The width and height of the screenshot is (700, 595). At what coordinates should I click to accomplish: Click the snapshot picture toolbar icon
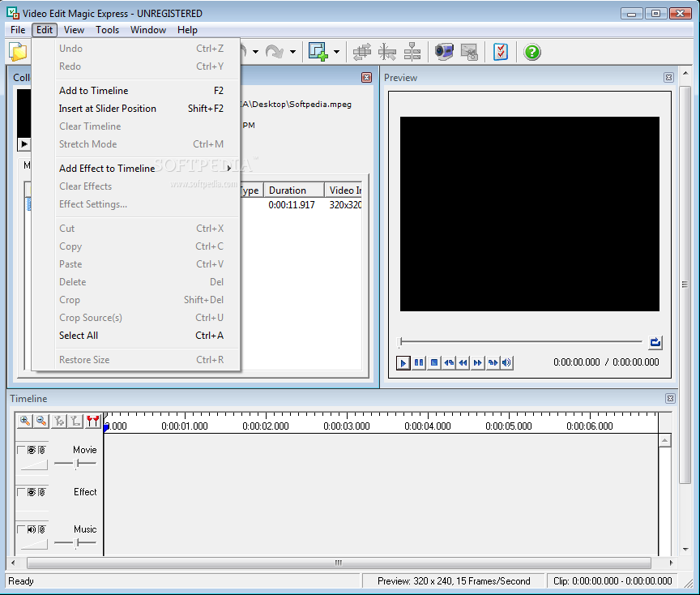(469, 52)
